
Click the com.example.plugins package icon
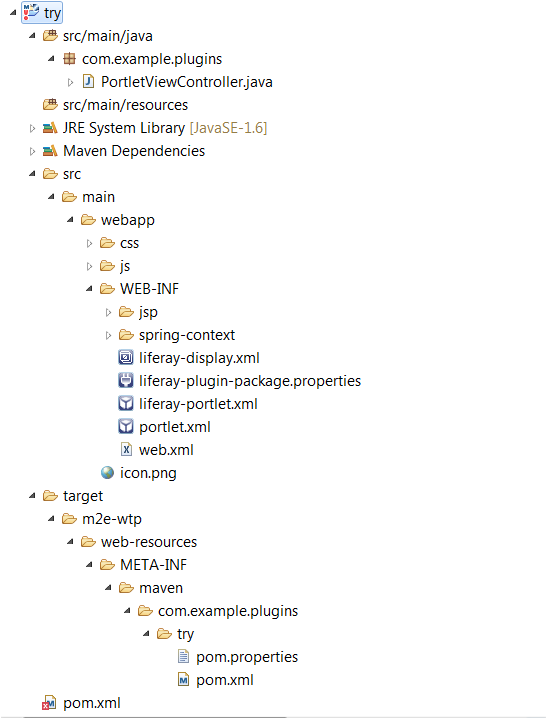coord(69,59)
